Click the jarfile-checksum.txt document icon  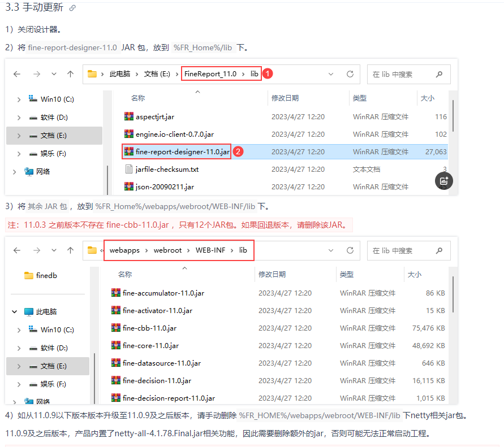click(x=129, y=169)
